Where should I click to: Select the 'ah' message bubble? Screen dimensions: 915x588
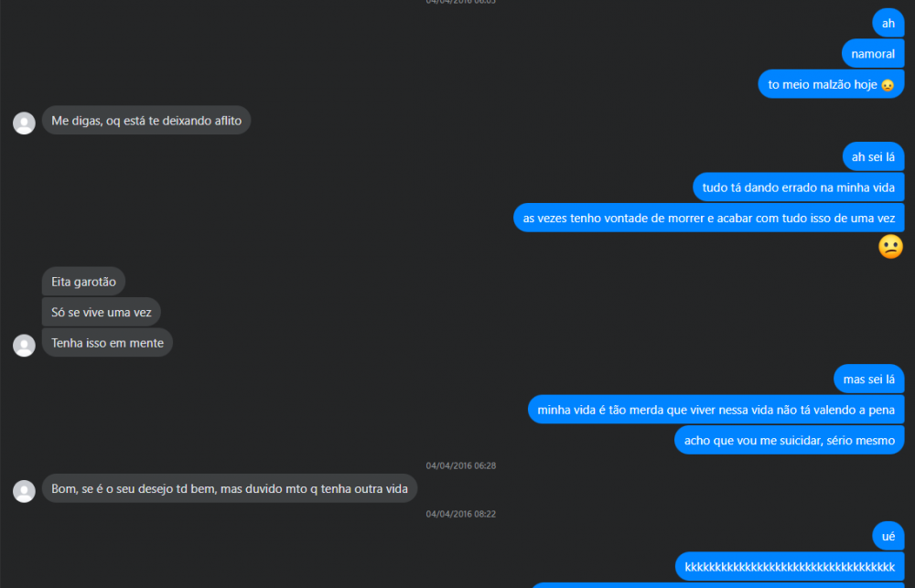pos(888,24)
